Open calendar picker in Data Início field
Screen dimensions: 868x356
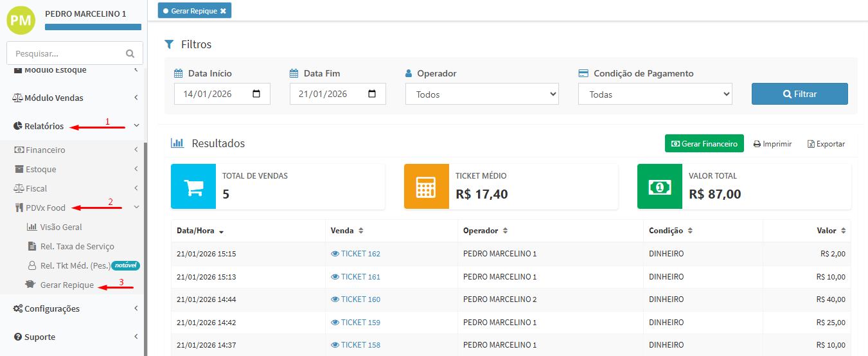[256, 94]
